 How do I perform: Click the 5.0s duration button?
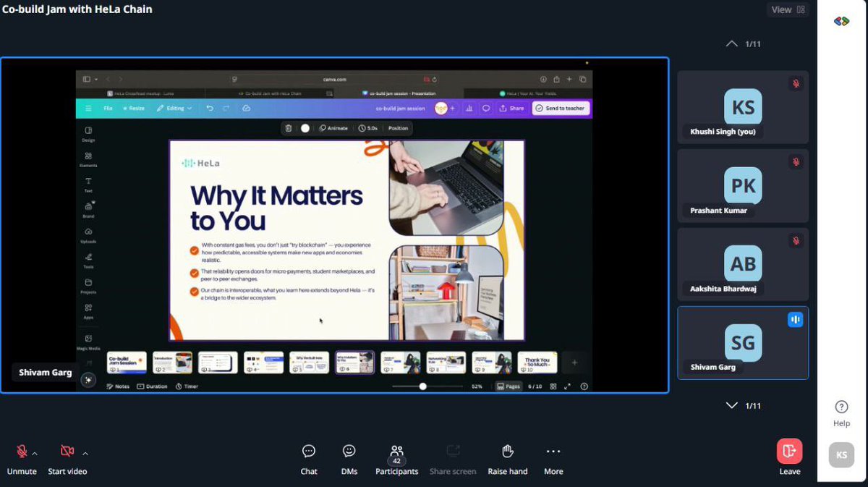click(368, 128)
